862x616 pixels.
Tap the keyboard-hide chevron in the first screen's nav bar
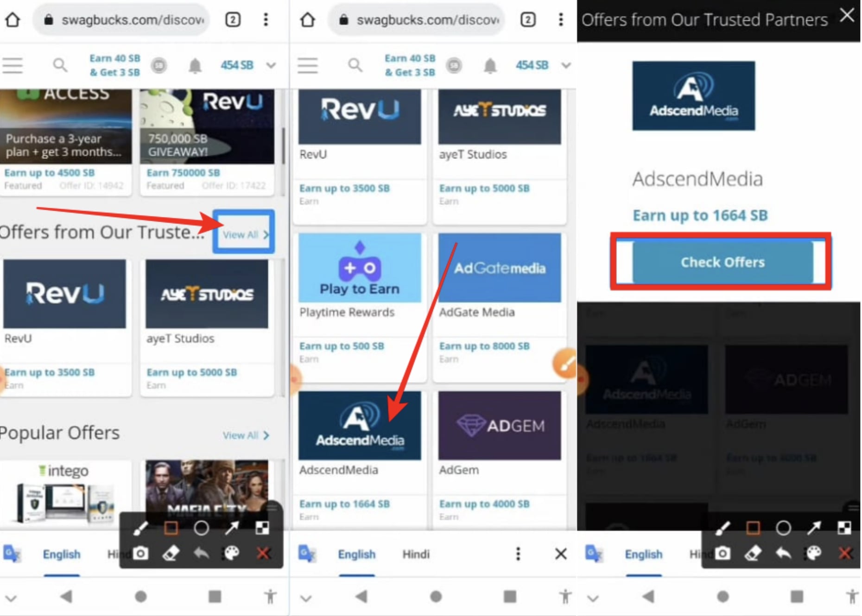pos(11,598)
